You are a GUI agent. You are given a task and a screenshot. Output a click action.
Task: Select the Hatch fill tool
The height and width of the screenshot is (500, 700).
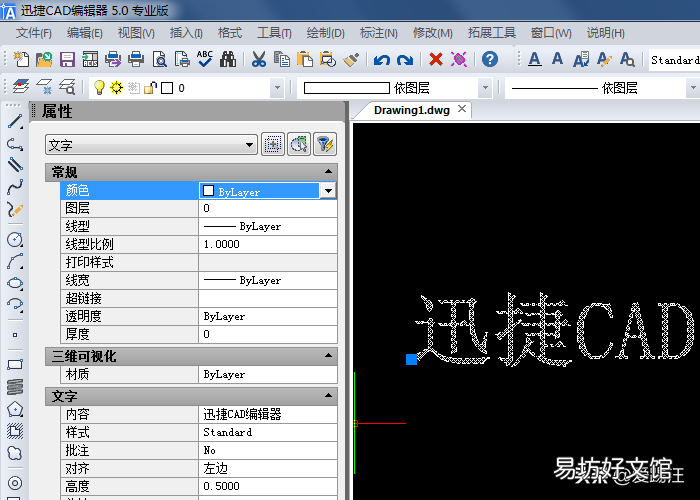15,431
